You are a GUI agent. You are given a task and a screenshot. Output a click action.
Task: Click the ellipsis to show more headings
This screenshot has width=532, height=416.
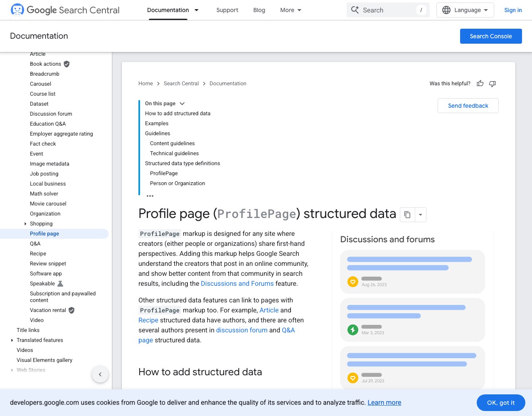click(x=150, y=196)
